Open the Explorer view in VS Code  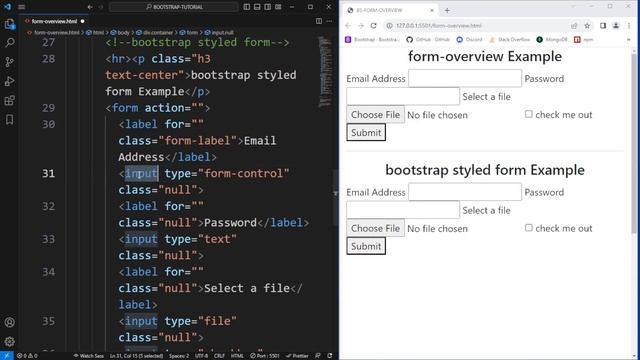click(x=9, y=24)
